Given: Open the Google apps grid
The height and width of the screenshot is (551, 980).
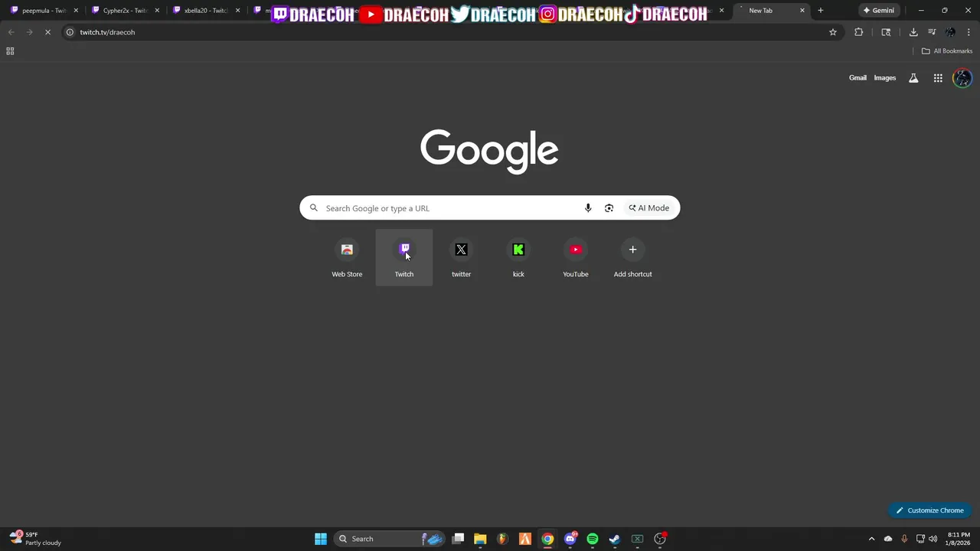Looking at the screenshot, I should [x=938, y=78].
